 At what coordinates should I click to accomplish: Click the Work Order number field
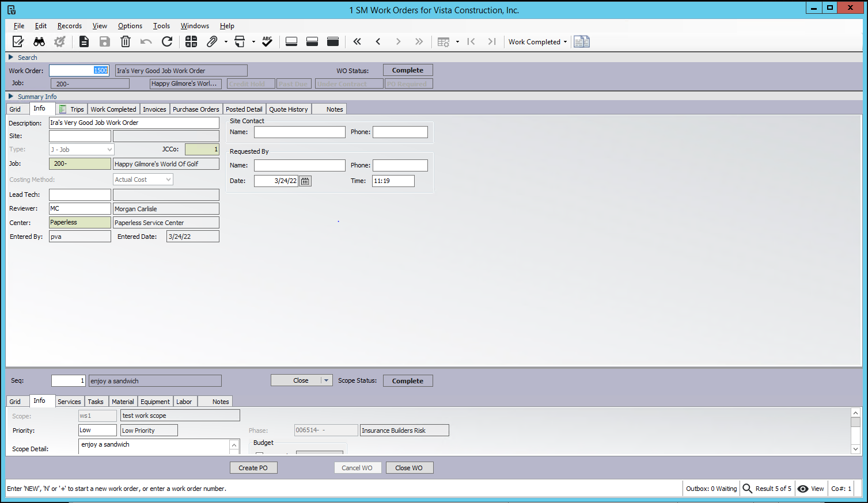click(x=79, y=70)
